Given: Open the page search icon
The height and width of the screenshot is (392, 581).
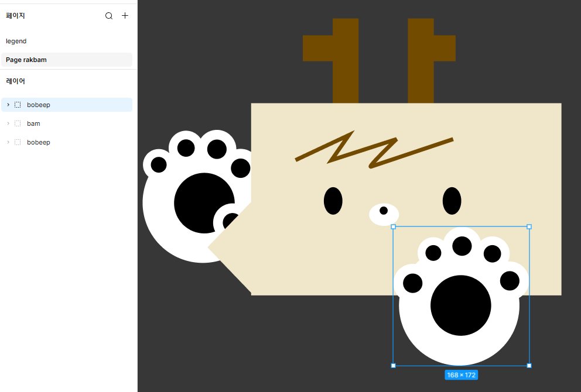Looking at the screenshot, I should click(x=108, y=16).
